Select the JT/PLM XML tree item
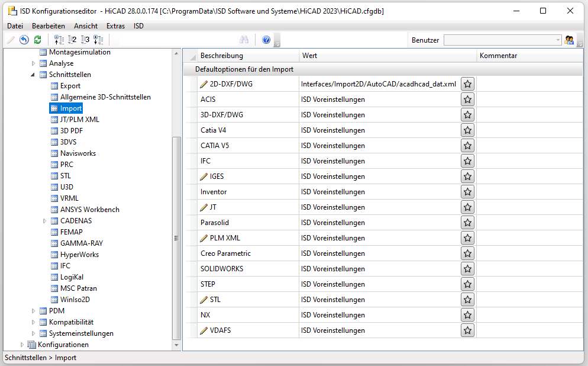Viewport: 588px width, 366px height. (x=79, y=120)
